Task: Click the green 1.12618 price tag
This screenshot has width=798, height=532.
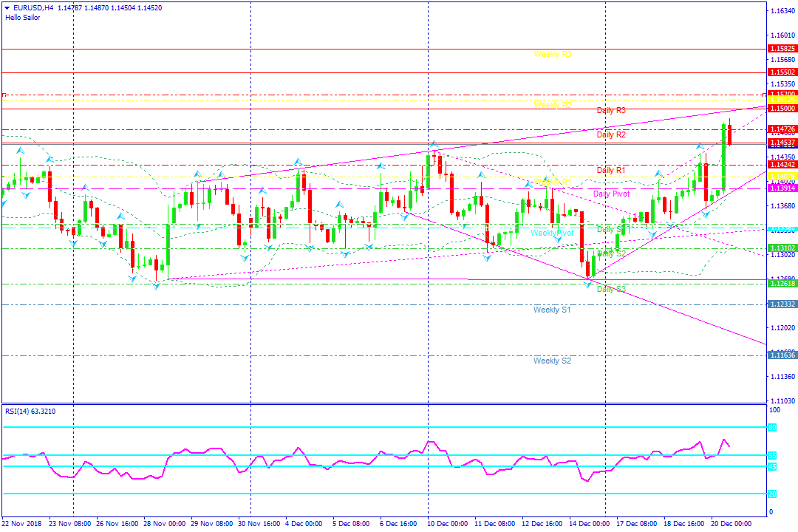Action: pos(782,284)
